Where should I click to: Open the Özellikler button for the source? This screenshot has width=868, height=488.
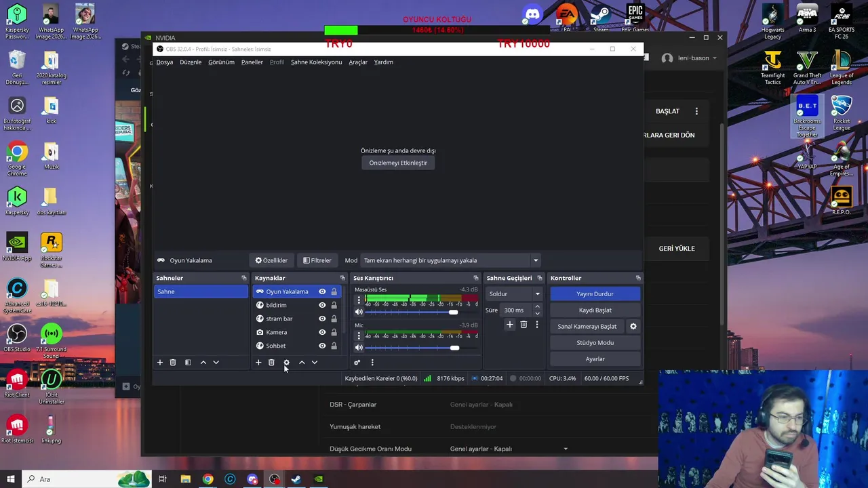point(271,260)
